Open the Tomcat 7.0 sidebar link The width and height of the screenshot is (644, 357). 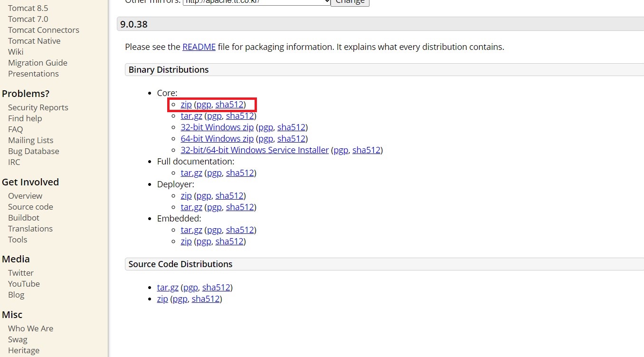point(28,19)
